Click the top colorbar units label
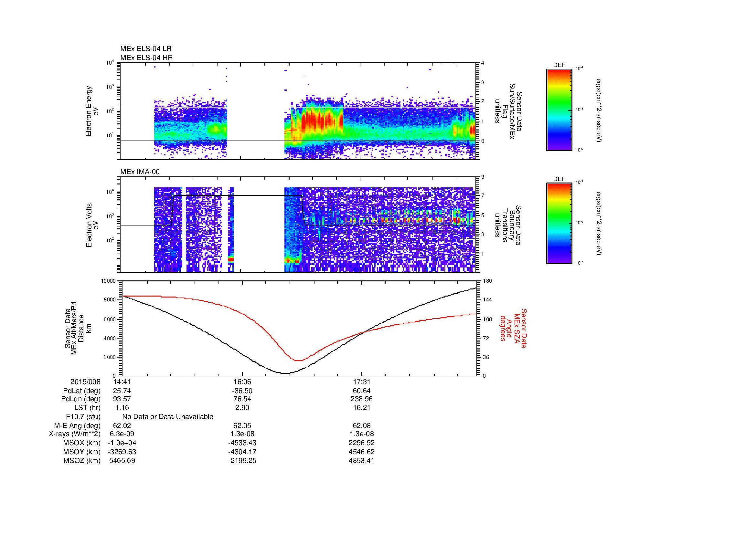756x534 pixels. (599, 110)
